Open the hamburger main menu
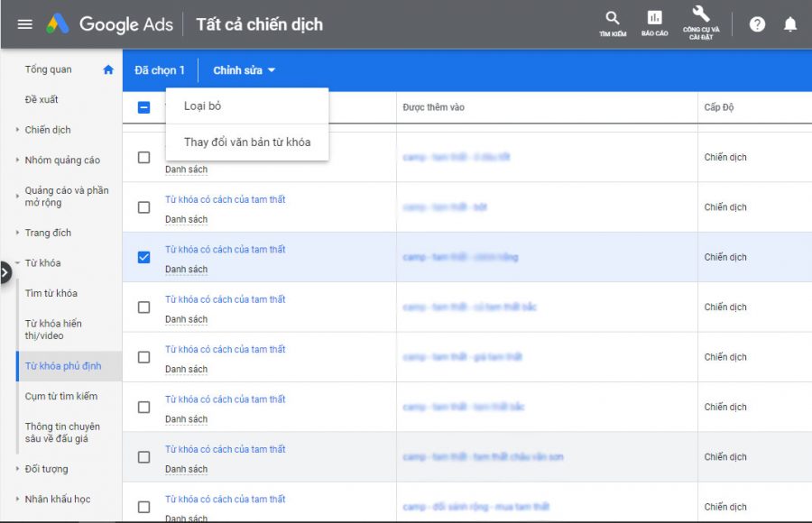This screenshot has height=523, width=812. 24,24
